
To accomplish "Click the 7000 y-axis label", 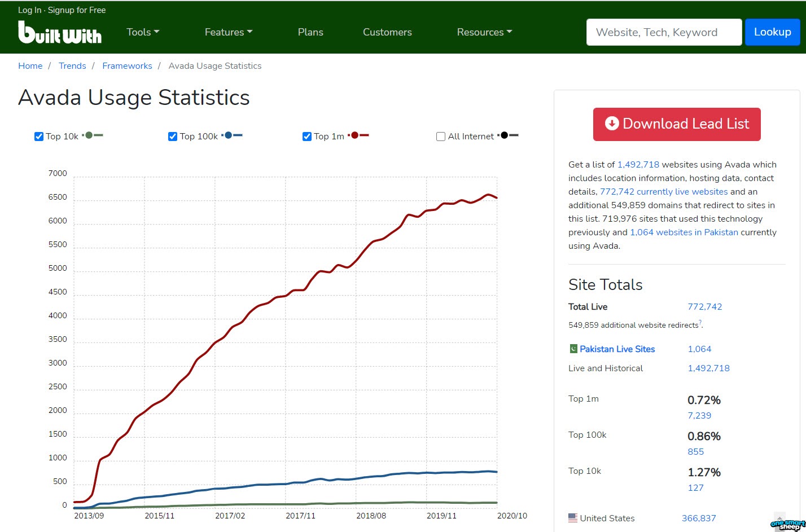I will pos(58,174).
